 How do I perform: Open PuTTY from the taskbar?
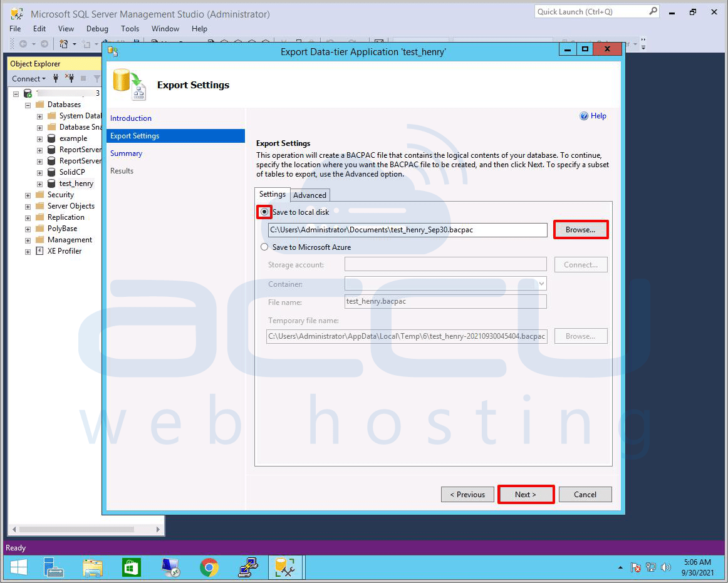coord(248,567)
